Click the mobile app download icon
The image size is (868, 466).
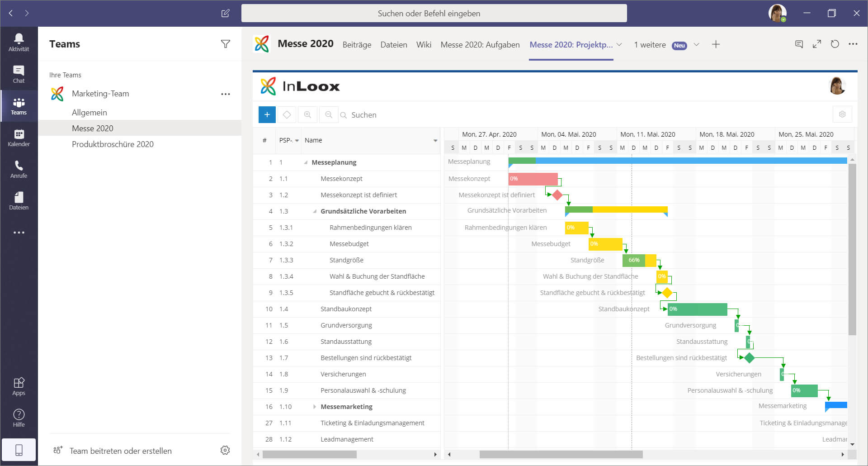[x=19, y=450]
